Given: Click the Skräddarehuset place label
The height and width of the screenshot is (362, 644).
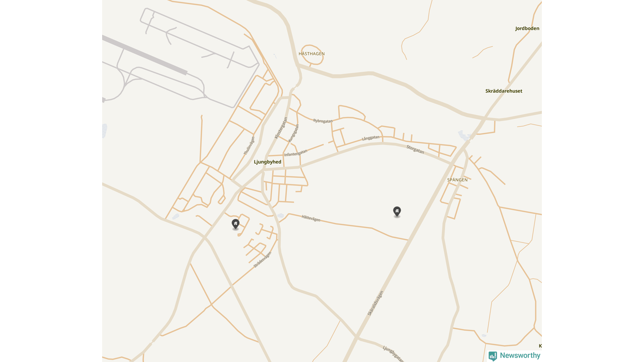Looking at the screenshot, I should pos(504,91).
